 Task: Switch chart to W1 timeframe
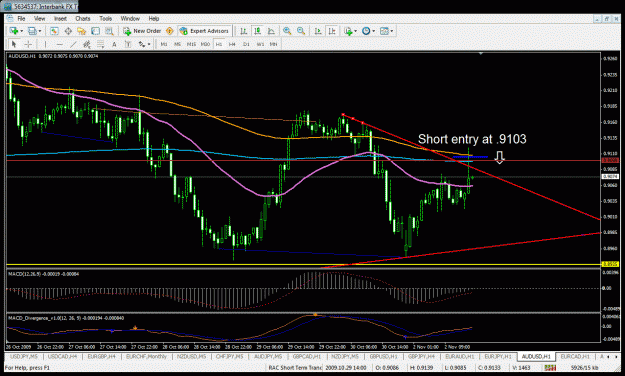[x=260, y=44]
